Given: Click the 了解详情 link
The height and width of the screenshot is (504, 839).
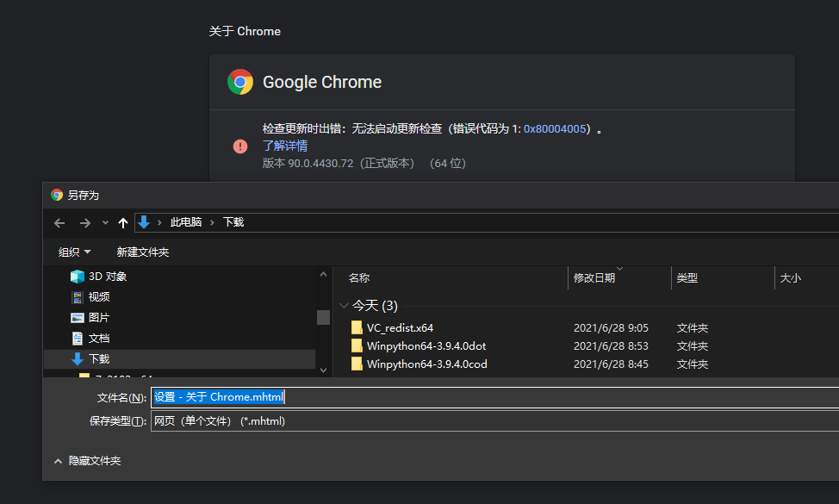Looking at the screenshot, I should [285, 146].
